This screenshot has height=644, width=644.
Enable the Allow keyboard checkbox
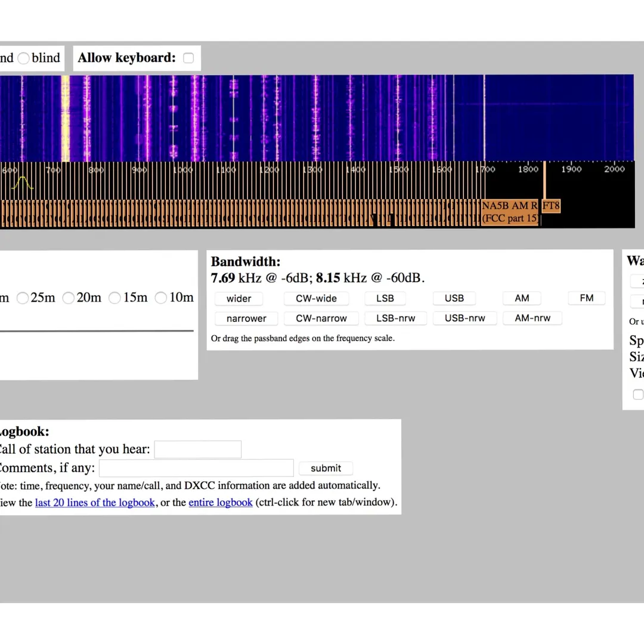click(x=188, y=58)
